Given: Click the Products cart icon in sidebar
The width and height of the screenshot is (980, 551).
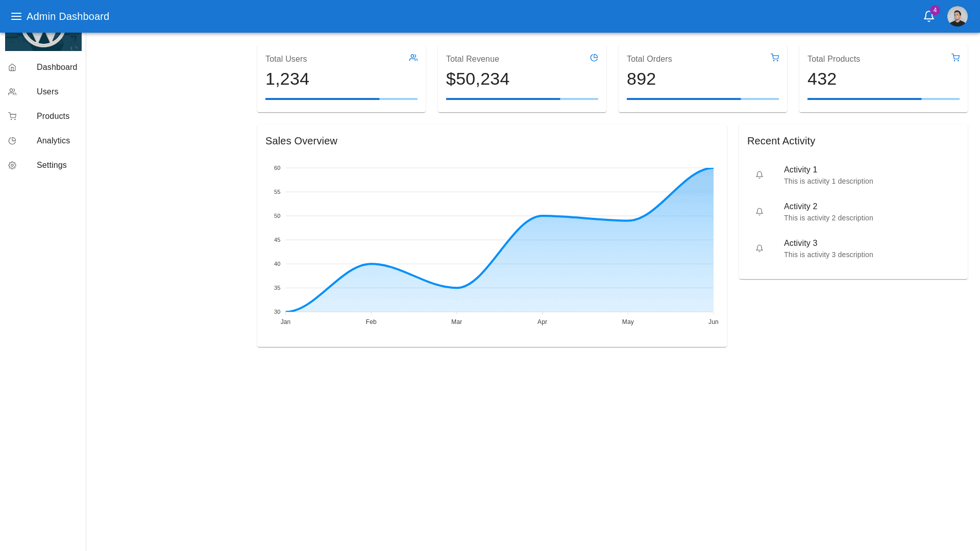Looking at the screenshot, I should tap(12, 116).
